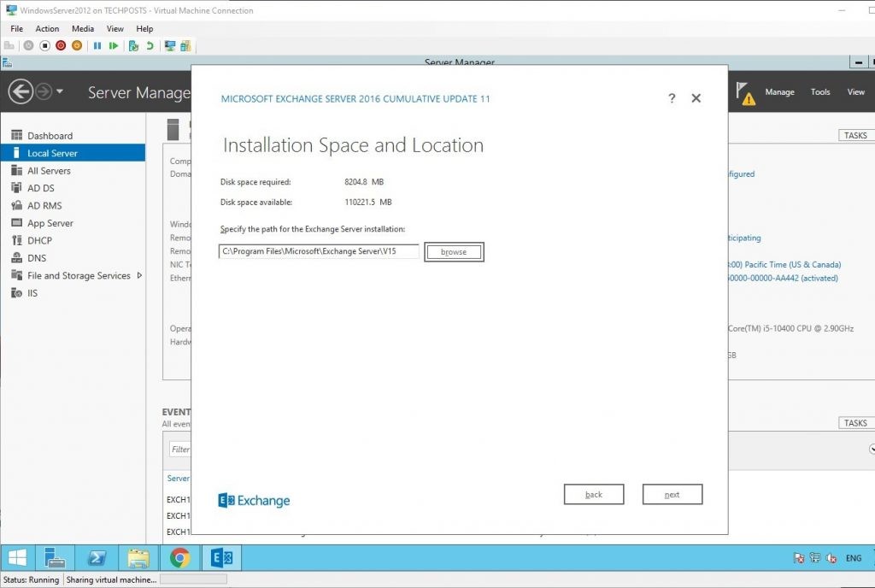Open the Properties TASKS dropdown
The image size is (875, 588).
pyautogui.click(x=856, y=136)
